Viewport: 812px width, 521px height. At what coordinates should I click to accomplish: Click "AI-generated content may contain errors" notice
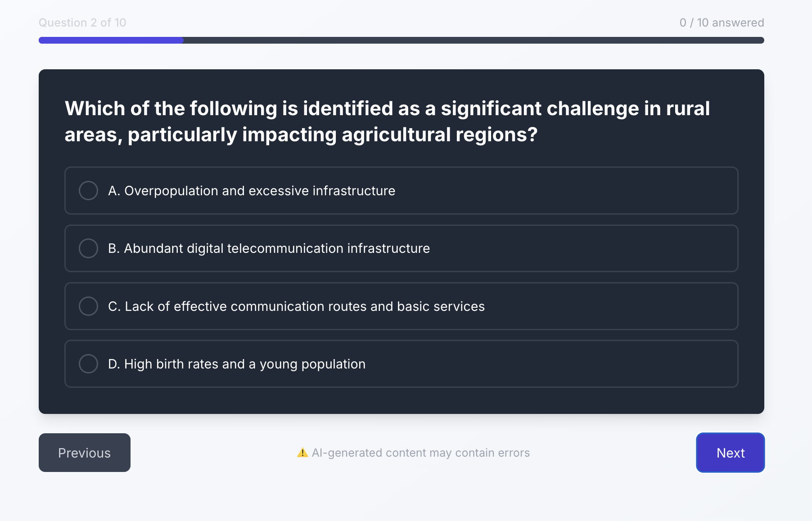420,453
